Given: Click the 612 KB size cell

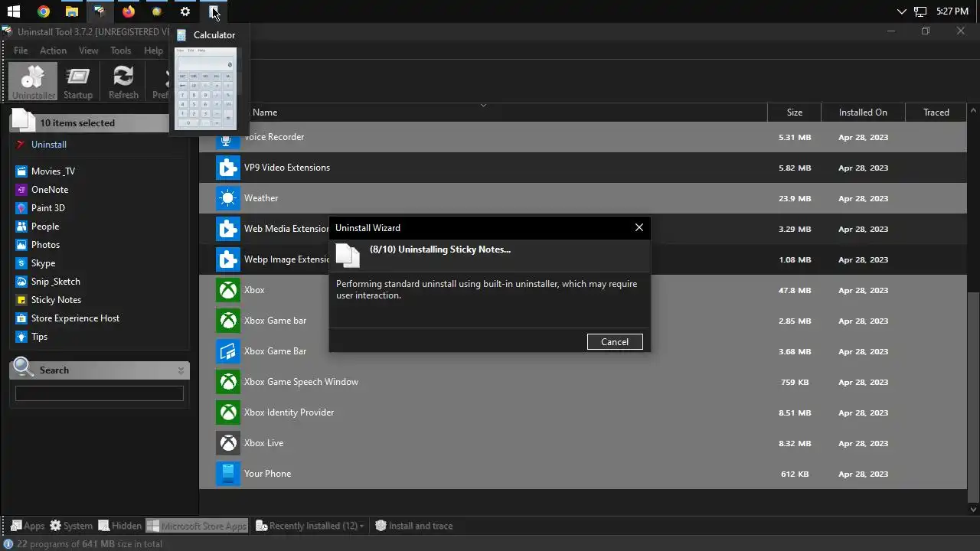Looking at the screenshot, I should coord(795,474).
